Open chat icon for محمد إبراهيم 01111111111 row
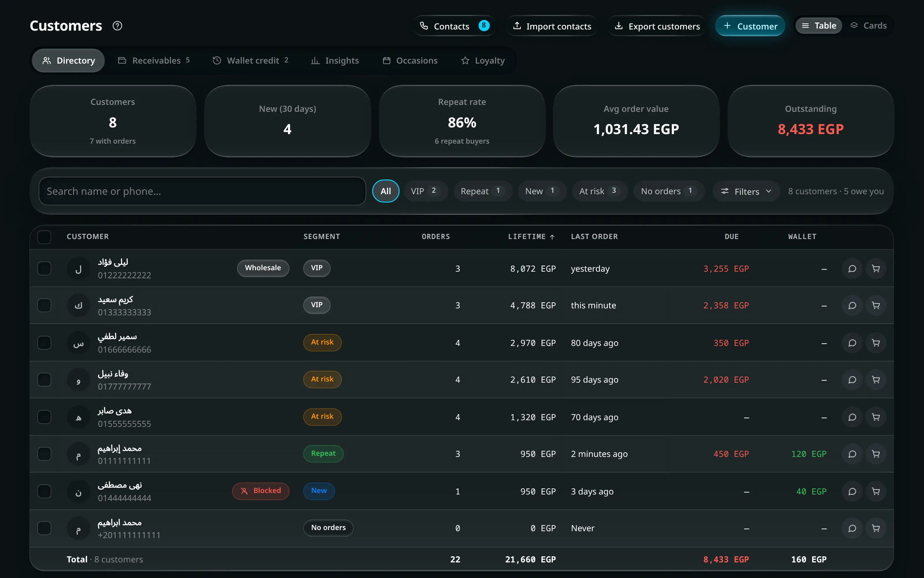924x578 pixels. coord(852,454)
